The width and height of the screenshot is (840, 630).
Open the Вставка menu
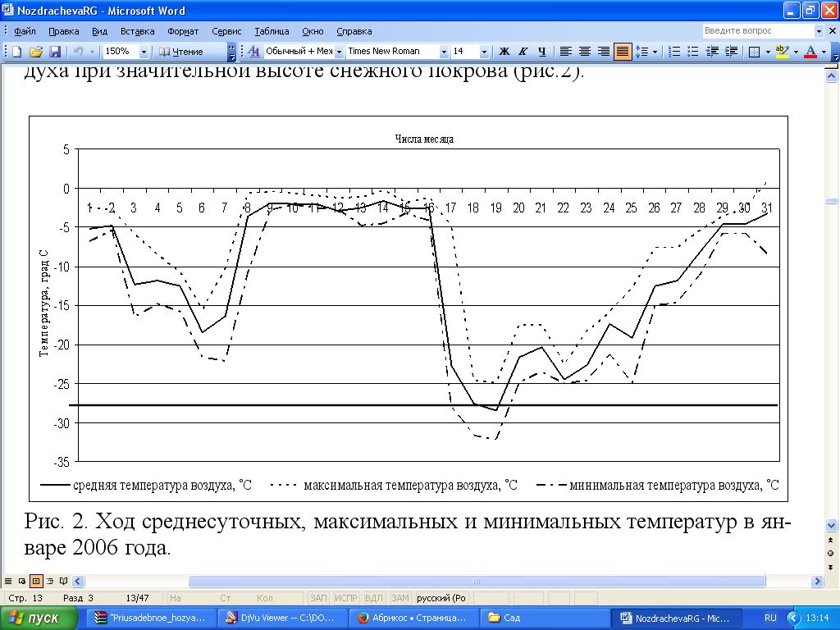pyautogui.click(x=137, y=31)
